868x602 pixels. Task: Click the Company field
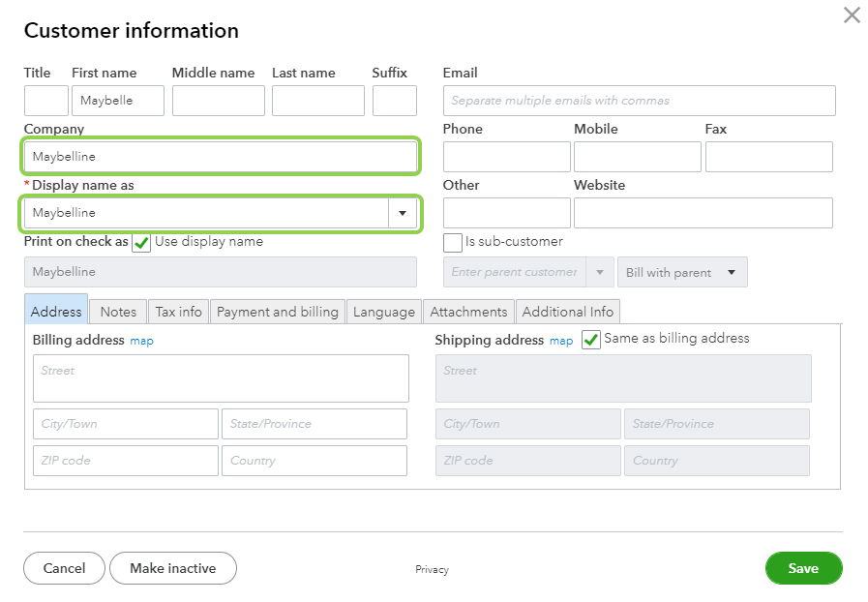[x=221, y=157]
